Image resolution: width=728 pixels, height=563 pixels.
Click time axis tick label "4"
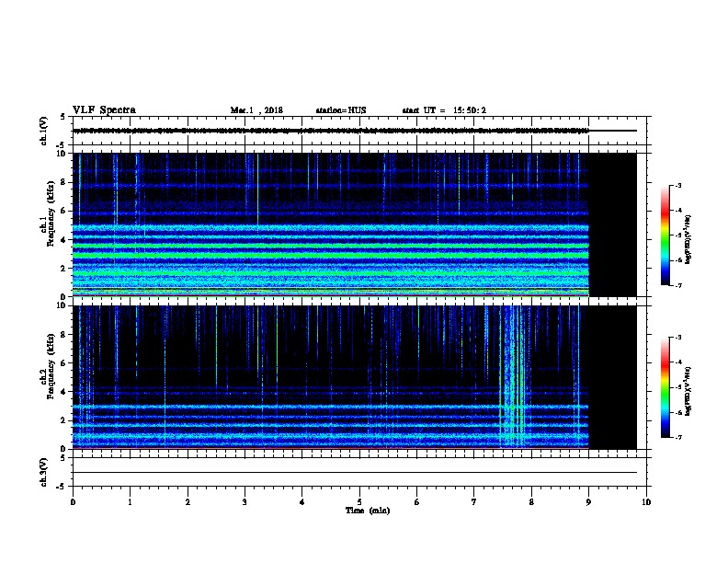[x=302, y=502]
